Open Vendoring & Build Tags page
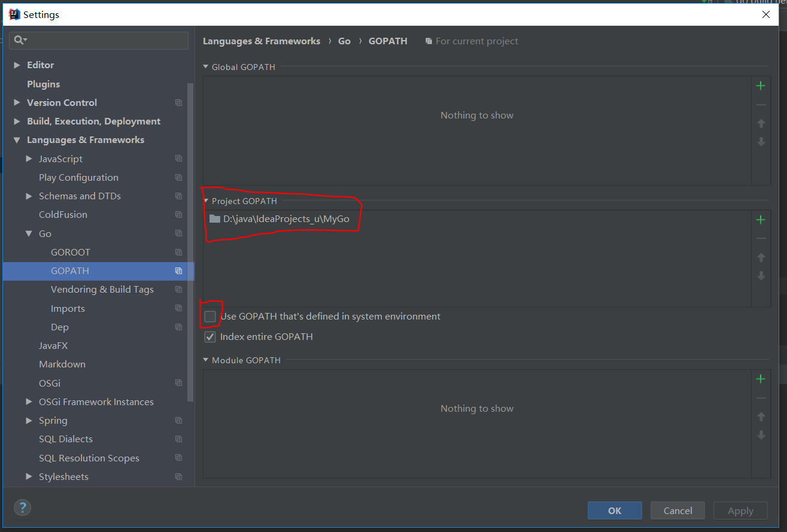Viewport: 787px width, 532px height. click(102, 290)
